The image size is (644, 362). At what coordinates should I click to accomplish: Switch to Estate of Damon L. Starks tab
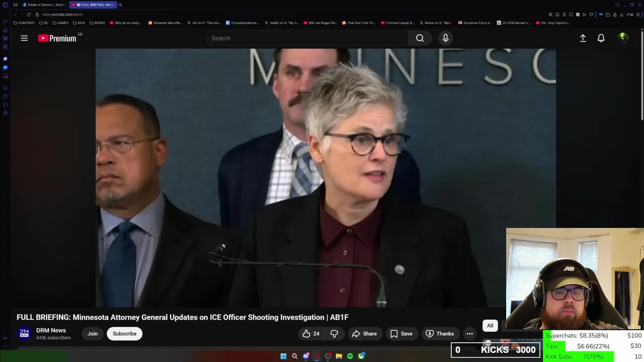43,5
